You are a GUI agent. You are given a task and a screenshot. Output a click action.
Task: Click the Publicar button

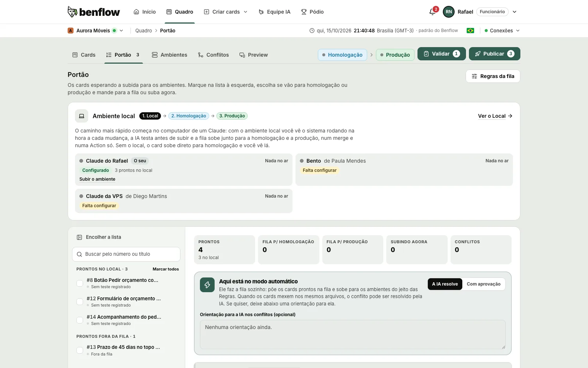[495, 54]
